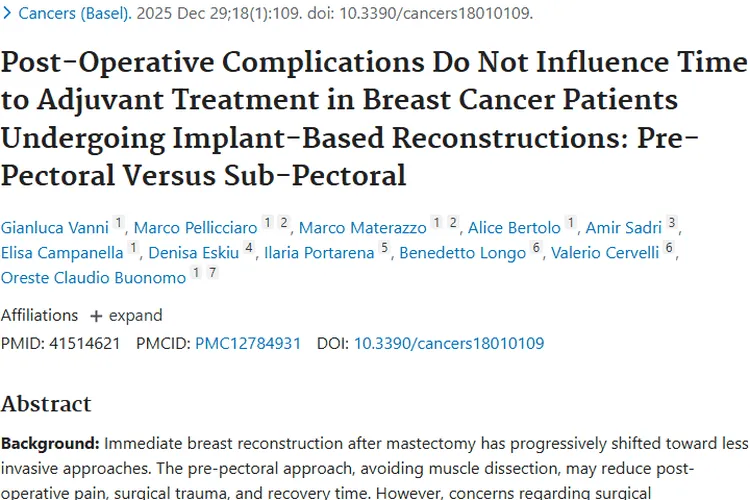The width and height of the screenshot is (750, 500).
Task: Show affiliation 3 next to Amir Sadri
Action: 672,223
